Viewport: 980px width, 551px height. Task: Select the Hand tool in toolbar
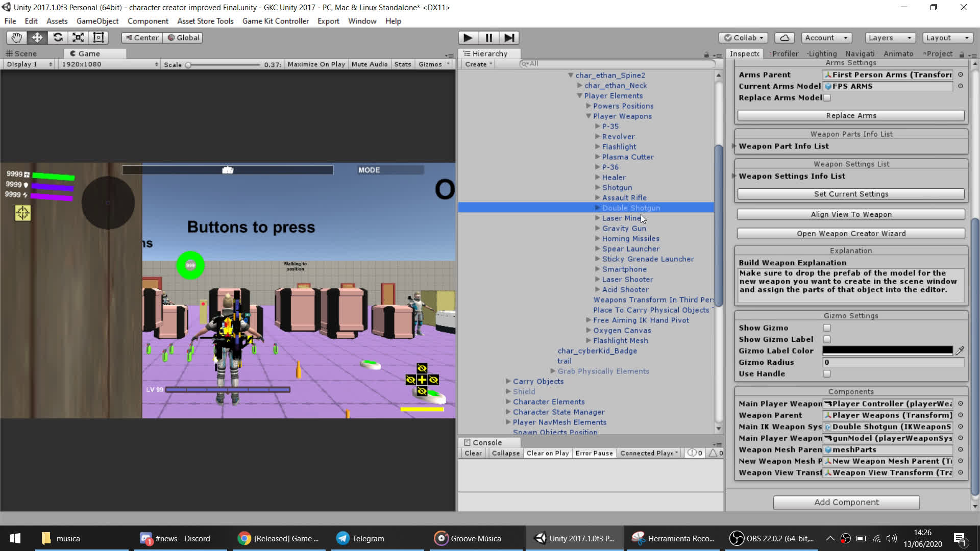click(16, 38)
